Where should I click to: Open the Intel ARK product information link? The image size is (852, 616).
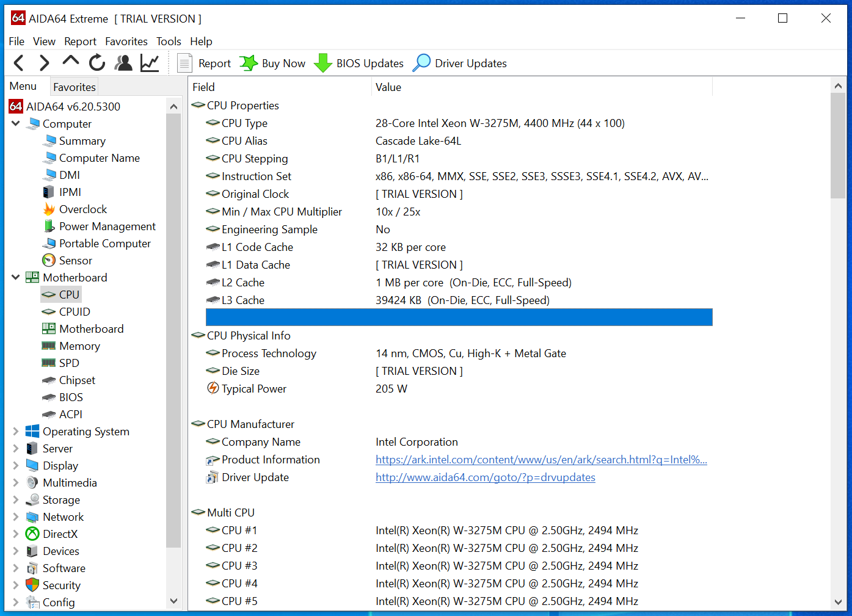pos(541,460)
